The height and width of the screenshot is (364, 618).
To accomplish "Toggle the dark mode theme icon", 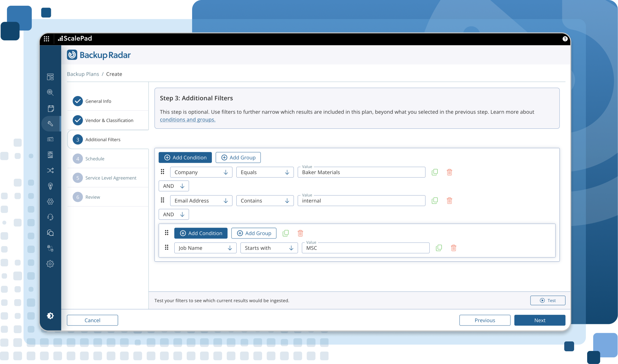I will pos(50,316).
